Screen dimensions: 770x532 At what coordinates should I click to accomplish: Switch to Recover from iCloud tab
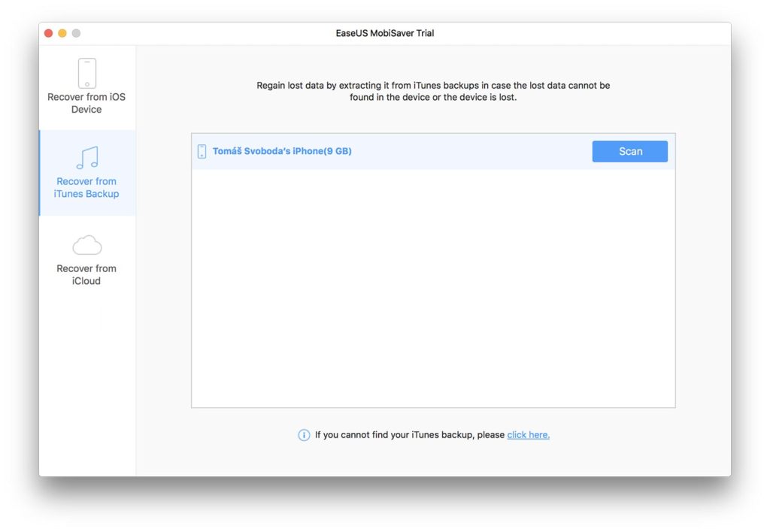(x=87, y=260)
